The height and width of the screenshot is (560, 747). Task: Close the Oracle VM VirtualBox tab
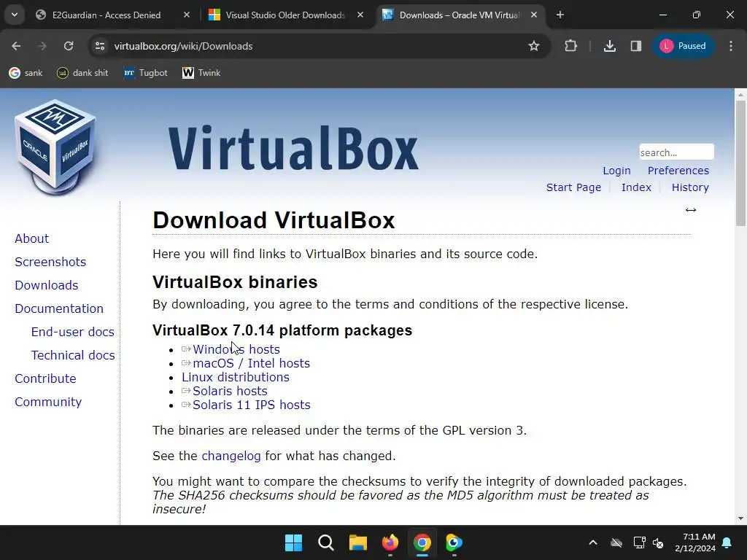point(534,15)
